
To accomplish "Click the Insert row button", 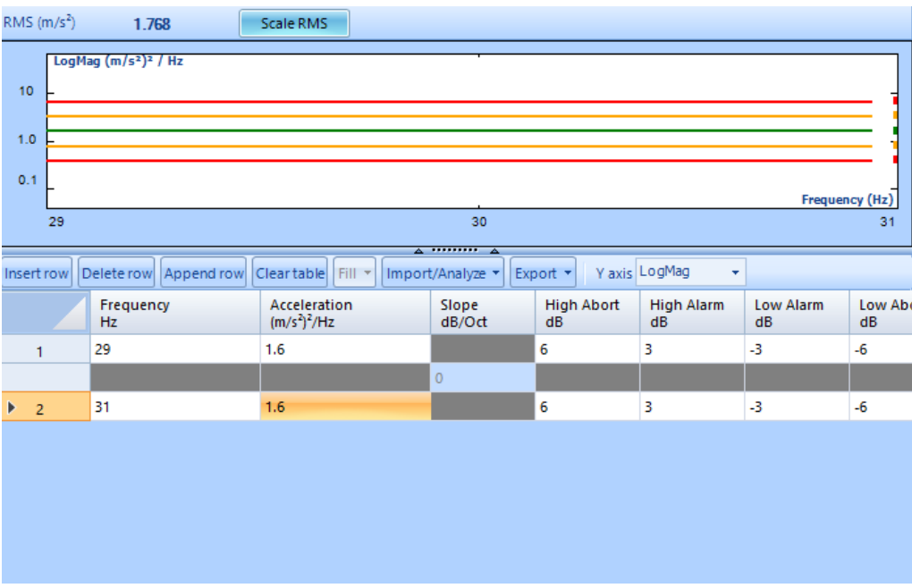I will coord(37,273).
